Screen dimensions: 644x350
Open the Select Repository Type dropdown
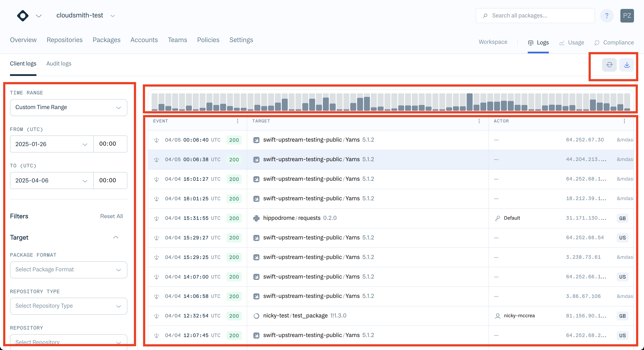69,306
